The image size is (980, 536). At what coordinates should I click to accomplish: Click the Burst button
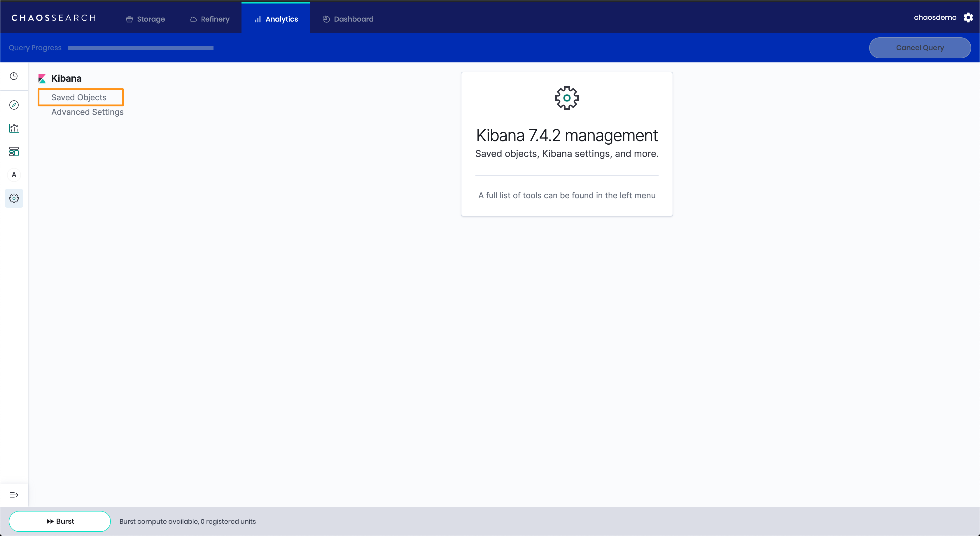[x=60, y=521]
